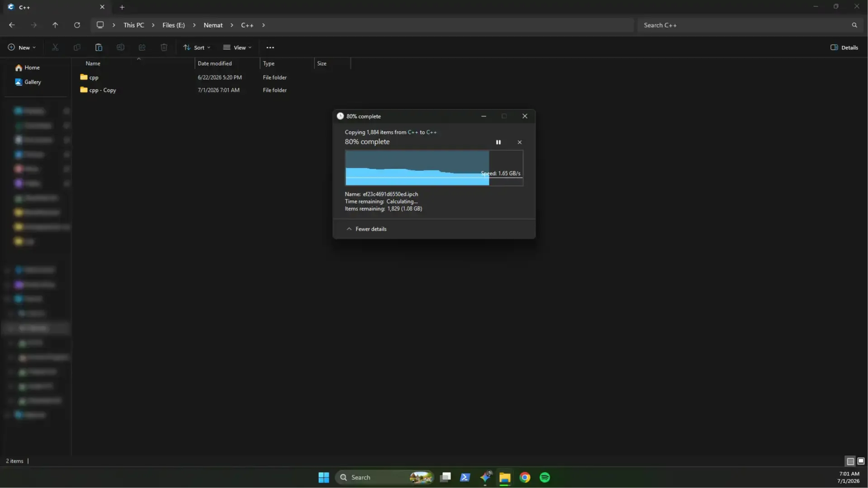Open Spotify from the taskbar
Viewport: 868px width, 488px height.
[x=545, y=478]
